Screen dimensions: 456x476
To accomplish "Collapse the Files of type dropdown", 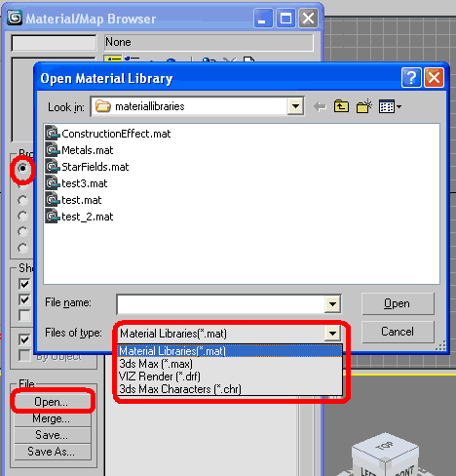I will click(x=332, y=334).
